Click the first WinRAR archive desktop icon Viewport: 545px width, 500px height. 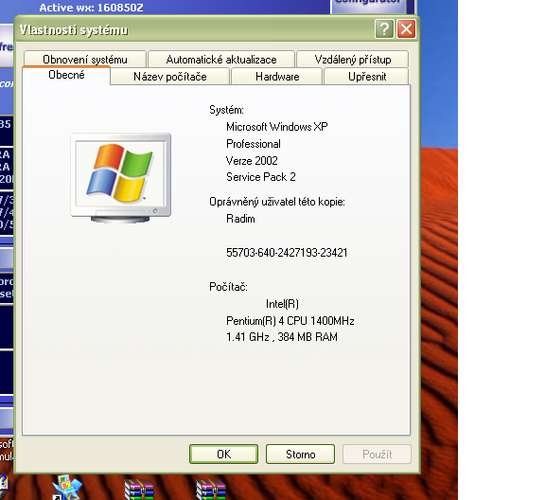click(139, 490)
